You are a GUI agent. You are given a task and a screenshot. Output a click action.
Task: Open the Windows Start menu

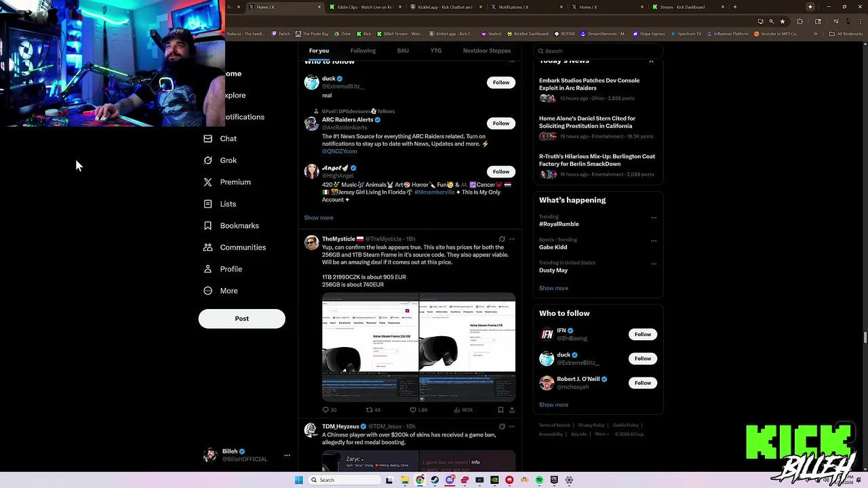coord(298,480)
